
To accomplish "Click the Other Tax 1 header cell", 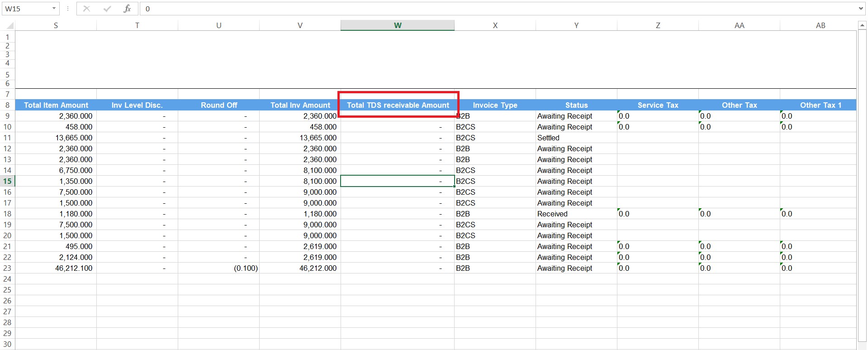I will (818, 105).
